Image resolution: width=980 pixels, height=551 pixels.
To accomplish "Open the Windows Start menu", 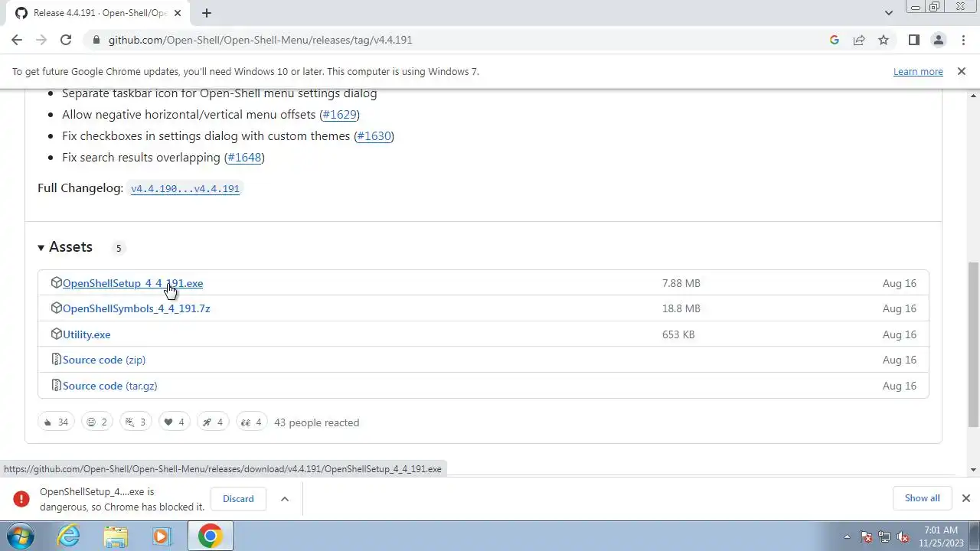I will tap(19, 536).
